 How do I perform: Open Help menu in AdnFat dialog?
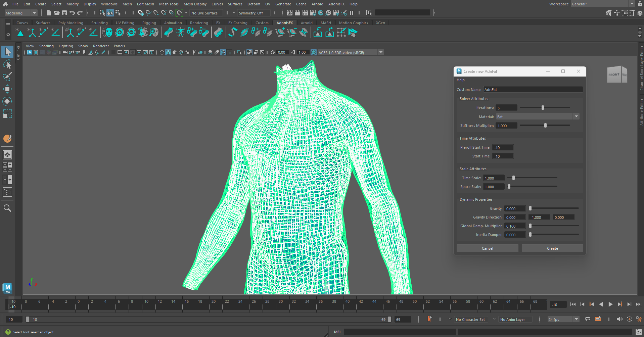click(x=461, y=80)
